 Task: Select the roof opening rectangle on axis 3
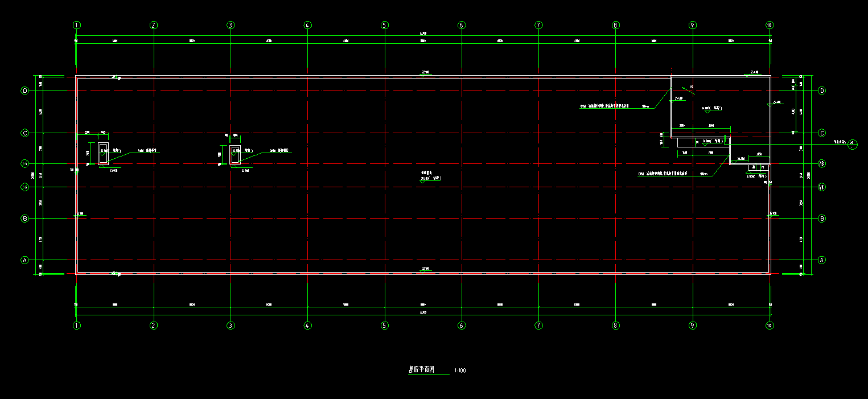[x=236, y=155]
